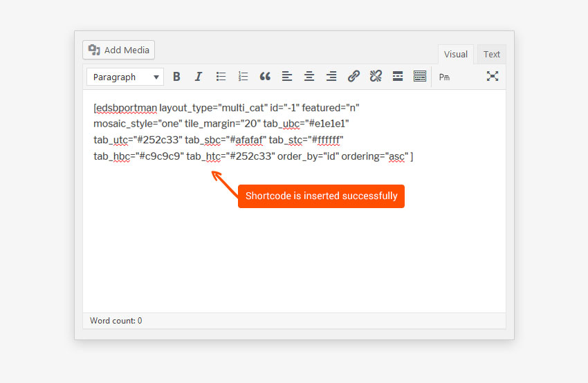Insert a Read More tag

point(398,77)
